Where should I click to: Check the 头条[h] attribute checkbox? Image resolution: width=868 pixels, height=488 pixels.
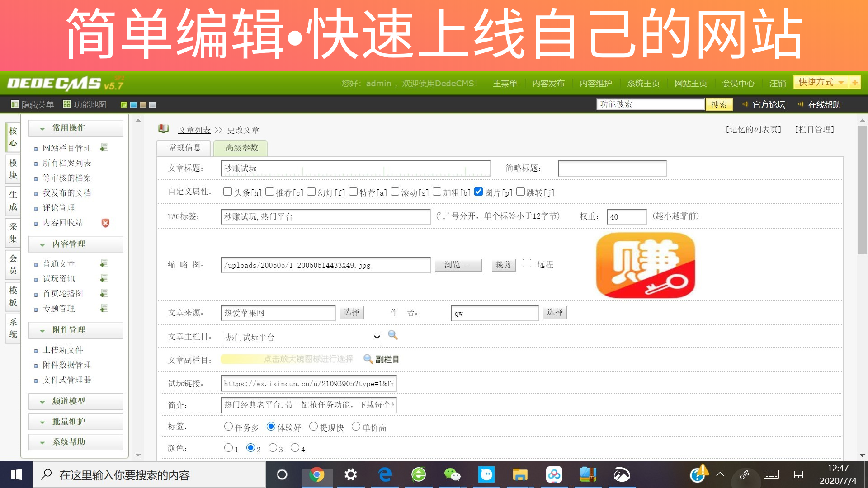click(227, 192)
